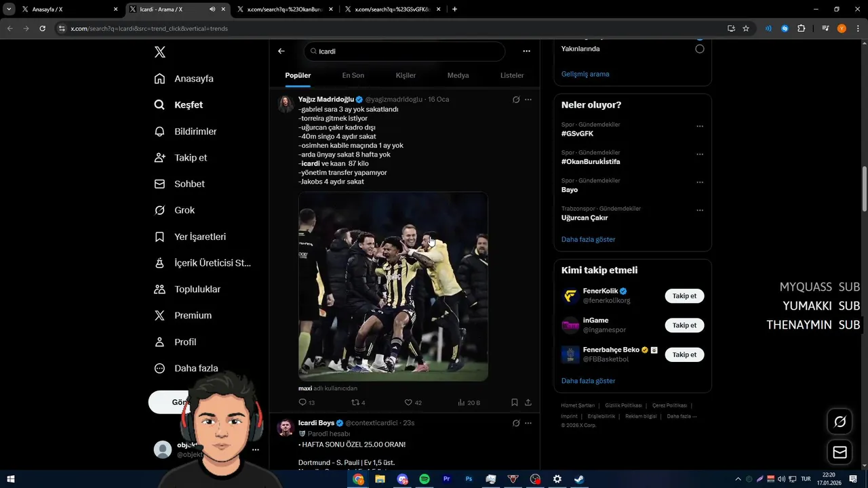
Task: Switch to the En Son tab
Action: pos(353,75)
